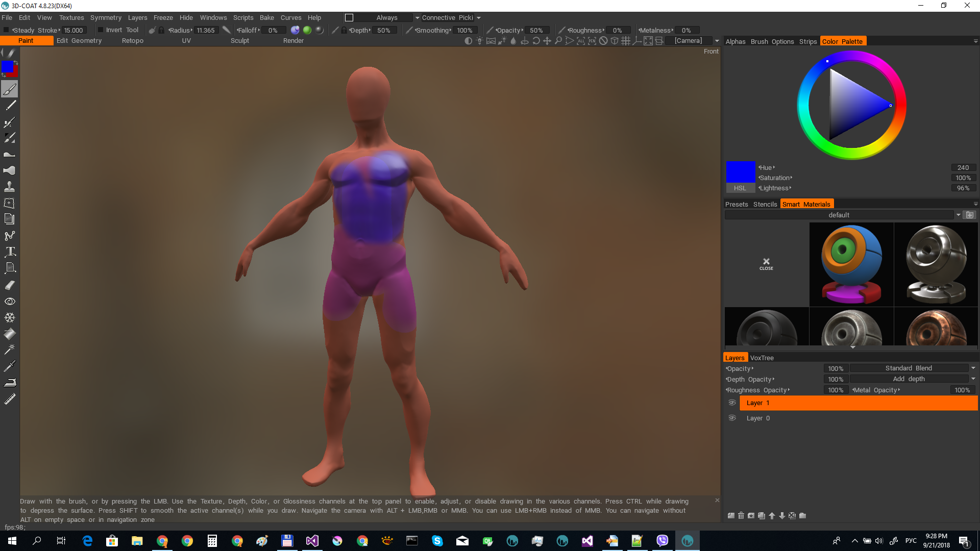Click the zoom magnifier navigation icon
This screenshot has width=980, height=551.
[558, 41]
